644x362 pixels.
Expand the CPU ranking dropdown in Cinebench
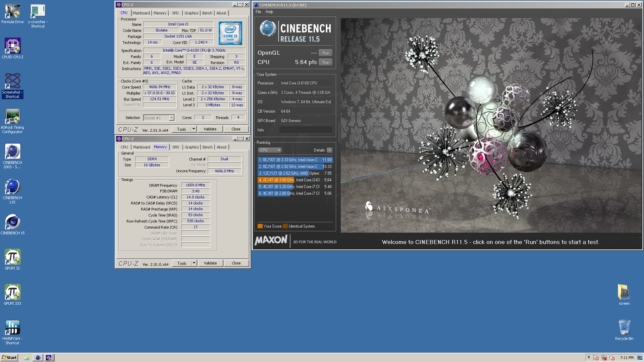270,150
